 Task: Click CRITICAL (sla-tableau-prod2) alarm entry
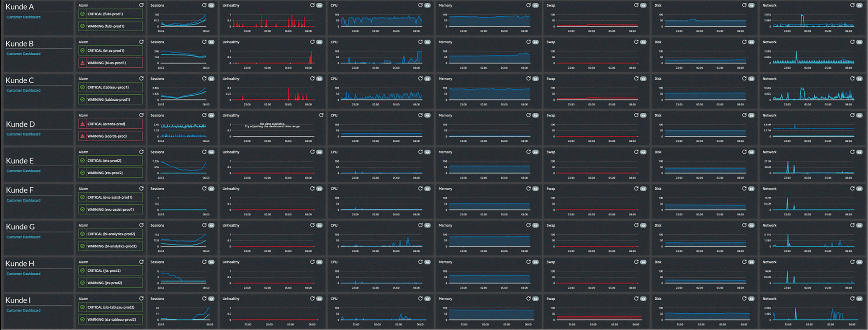click(x=110, y=307)
